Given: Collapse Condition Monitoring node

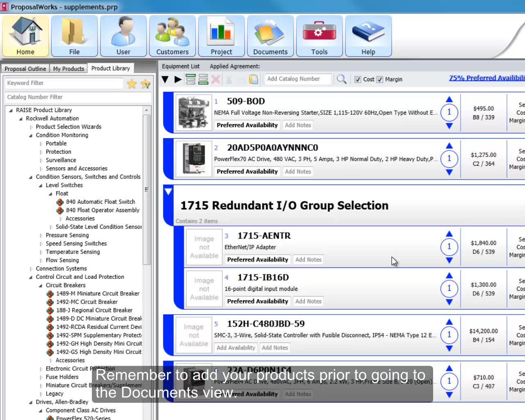Looking at the screenshot, I should coord(31,135).
